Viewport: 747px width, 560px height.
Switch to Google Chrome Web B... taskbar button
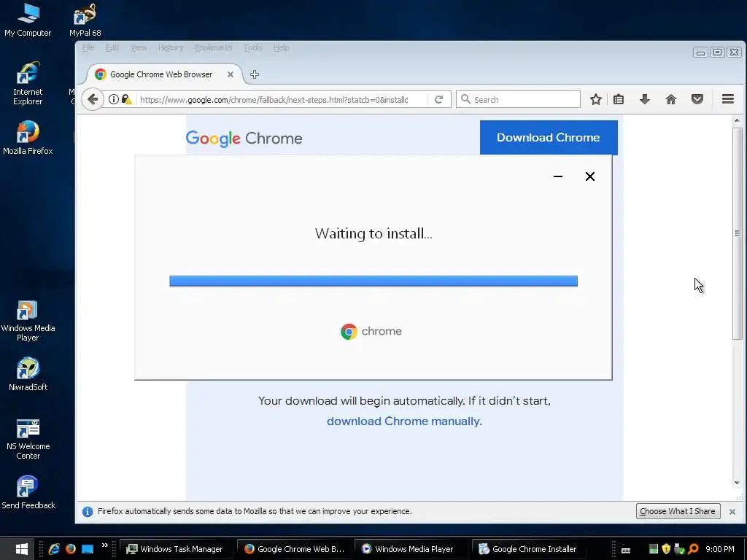pos(295,549)
